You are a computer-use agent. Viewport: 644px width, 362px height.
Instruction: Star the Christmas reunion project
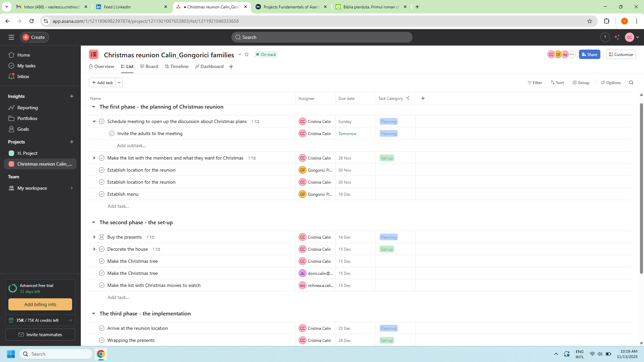pyautogui.click(x=247, y=54)
